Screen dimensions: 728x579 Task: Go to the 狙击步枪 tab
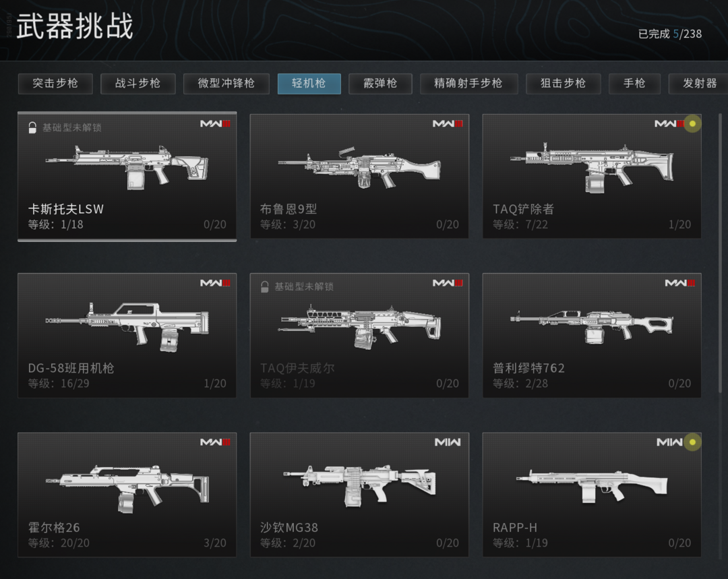(563, 84)
